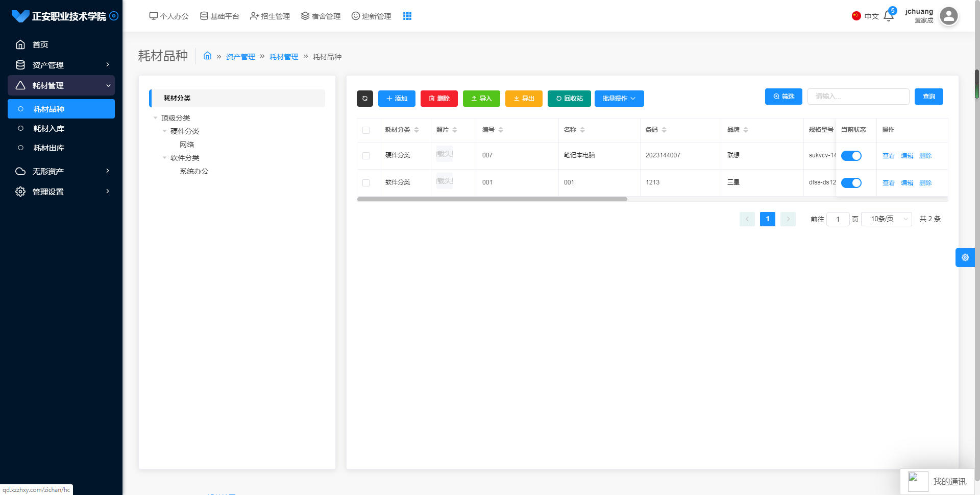Click the blue 添加 button
The image size is (980, 495).
pyautogui.click(x=397, y=99)
